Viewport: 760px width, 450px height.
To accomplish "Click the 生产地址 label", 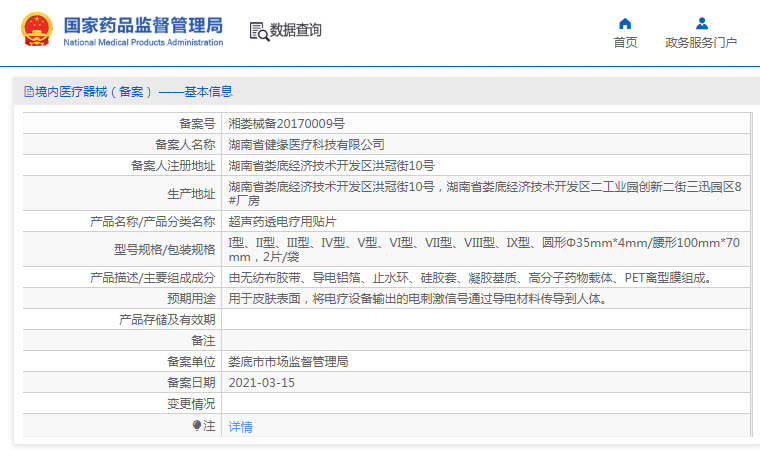I will pos(191,194).
